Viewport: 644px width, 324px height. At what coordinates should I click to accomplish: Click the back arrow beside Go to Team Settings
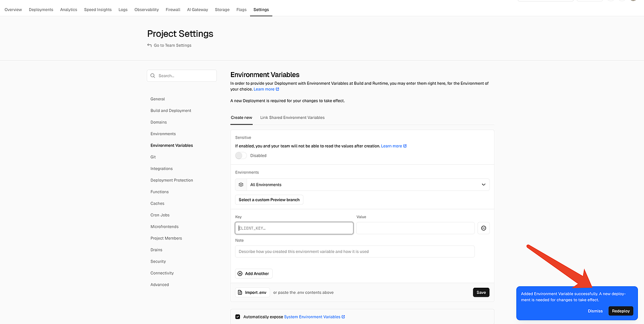149,45
